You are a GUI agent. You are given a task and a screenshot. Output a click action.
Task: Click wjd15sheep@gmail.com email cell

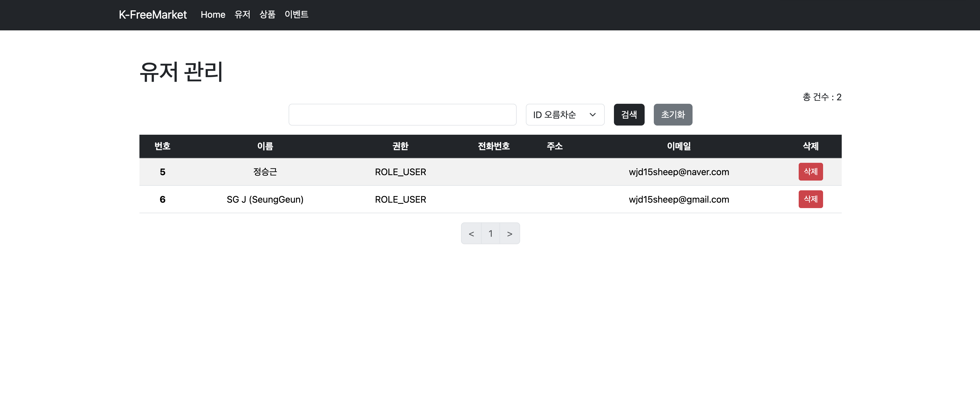tap(679, 199)
